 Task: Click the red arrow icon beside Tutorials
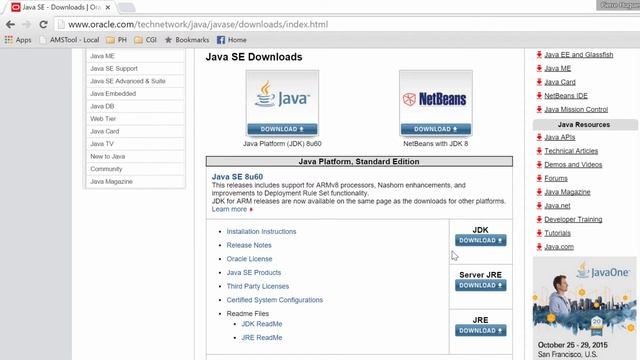pyautogui.click(x=539, y=233)
